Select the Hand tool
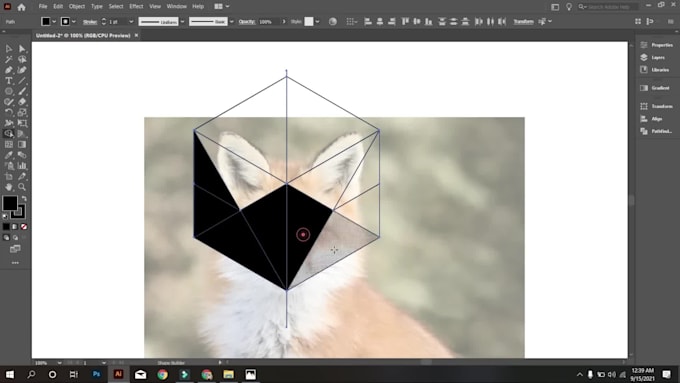 coord(9,187)
